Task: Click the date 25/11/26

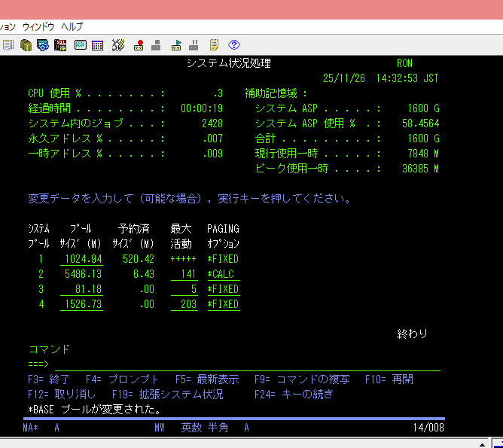Action: [x=344, y=78]
